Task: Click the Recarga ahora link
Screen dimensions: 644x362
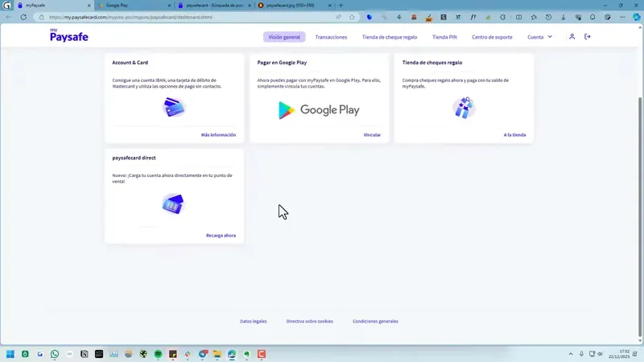Action: pos(221,235)
